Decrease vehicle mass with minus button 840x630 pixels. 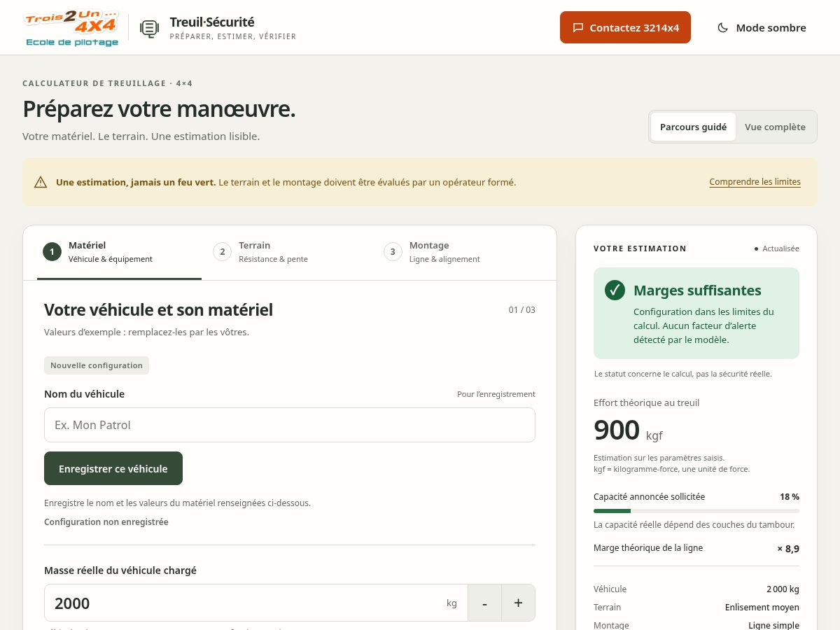point(484,603)
